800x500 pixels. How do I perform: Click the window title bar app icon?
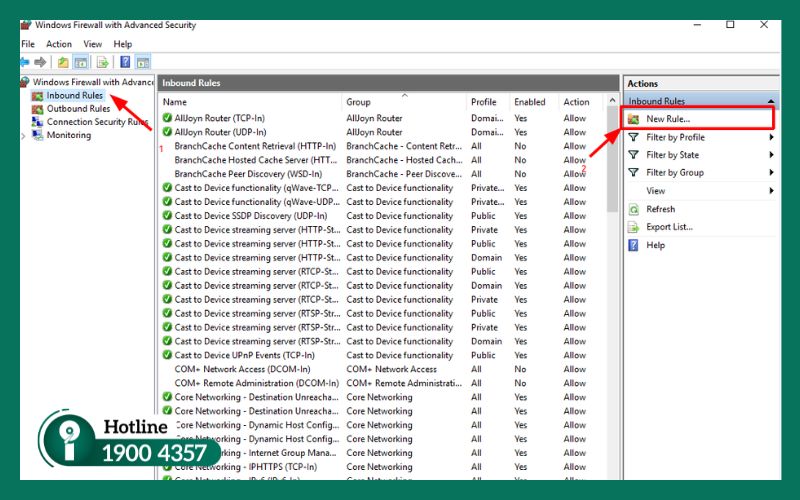coord(26,24)
